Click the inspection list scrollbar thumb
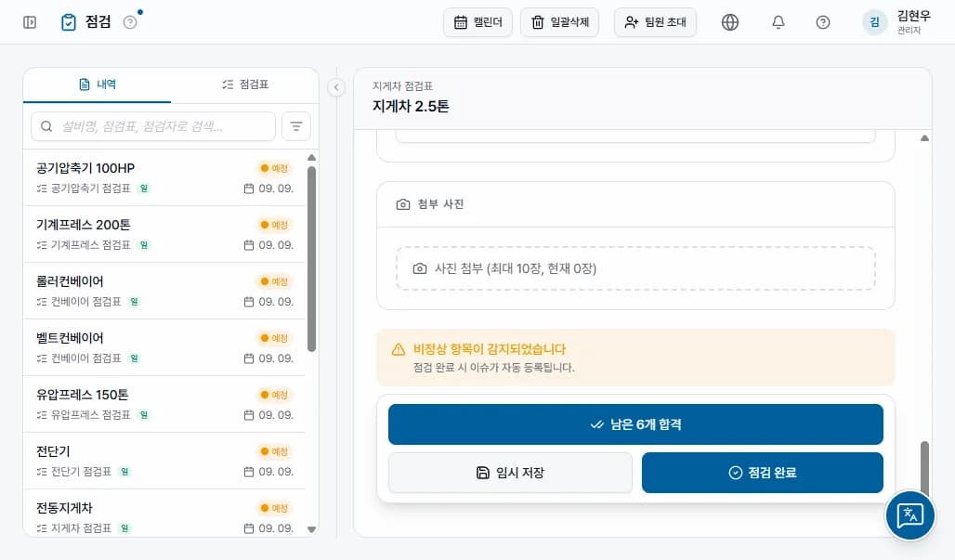Image resolution: width=955 pixels, height=560 pixels. point(312,259)
